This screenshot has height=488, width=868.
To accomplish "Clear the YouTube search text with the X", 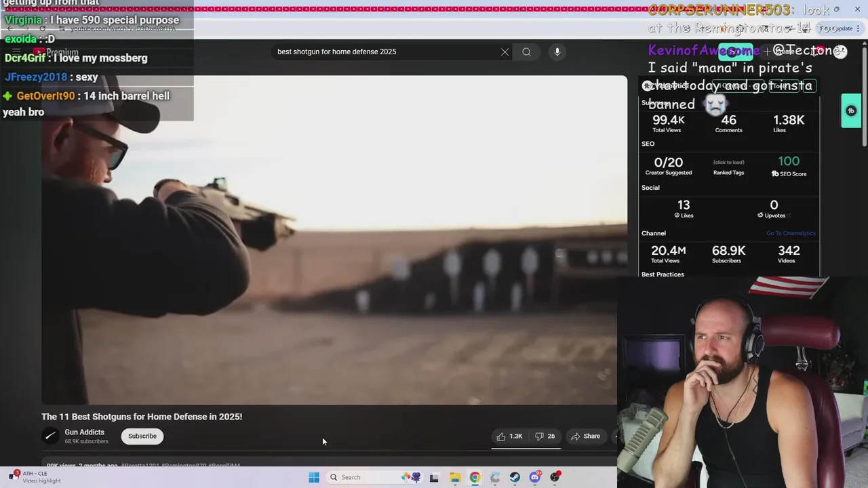I will tap(505, 52).
